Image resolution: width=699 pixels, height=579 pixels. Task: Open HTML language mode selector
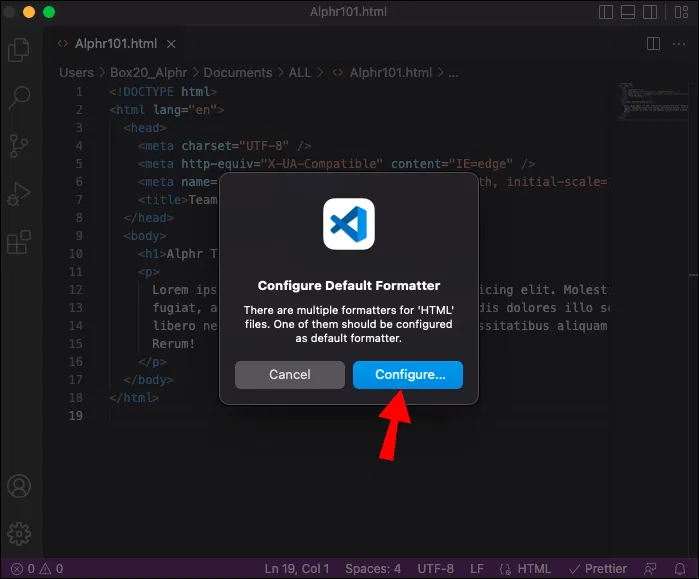[528, 568]
